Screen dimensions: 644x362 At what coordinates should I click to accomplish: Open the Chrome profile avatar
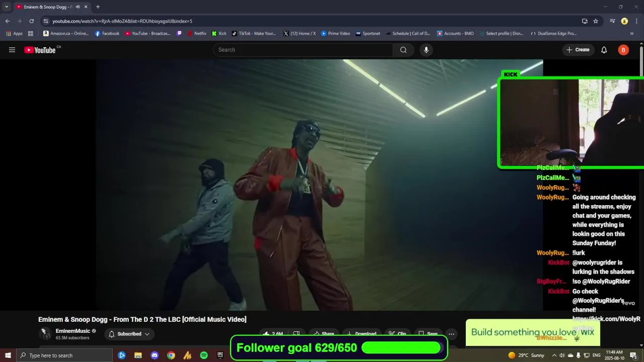point(624,21)
